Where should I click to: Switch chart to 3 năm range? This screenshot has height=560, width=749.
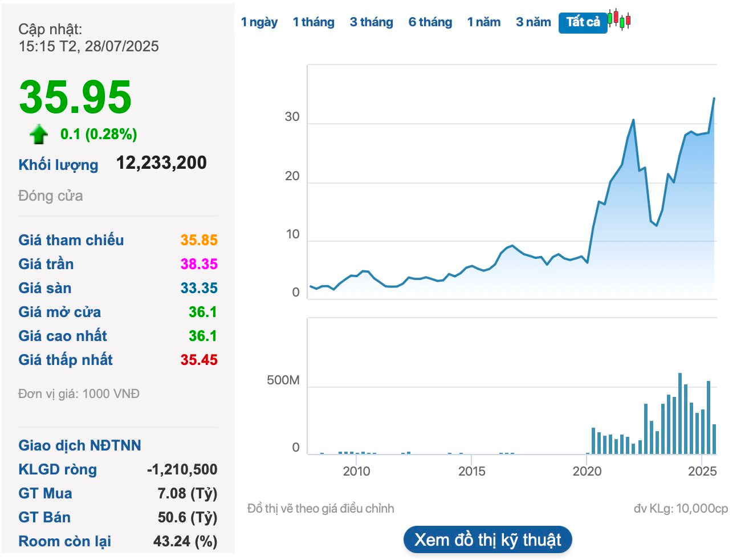533,22
